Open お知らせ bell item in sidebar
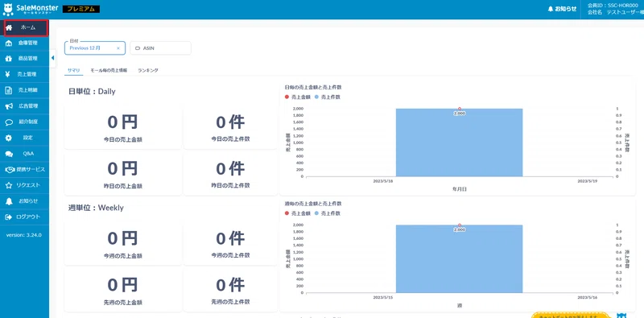This screenshot has height=318, width=644. pos(25,201)
